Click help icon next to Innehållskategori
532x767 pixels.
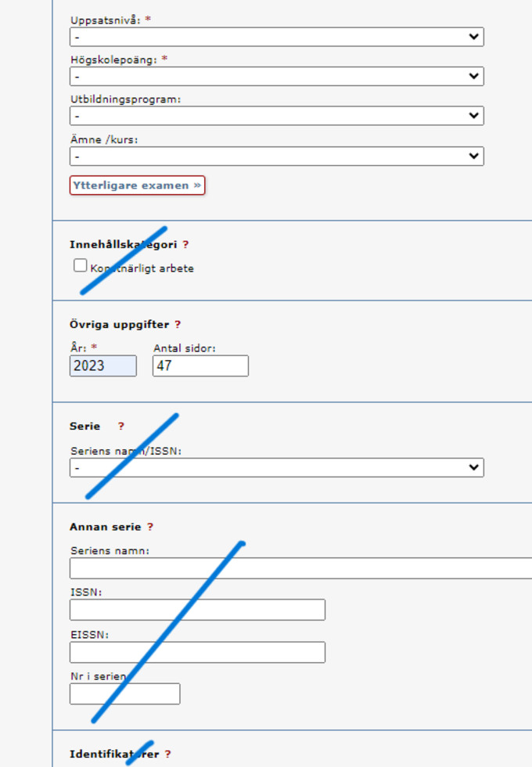pyautogui.click(x=185, y=245)
